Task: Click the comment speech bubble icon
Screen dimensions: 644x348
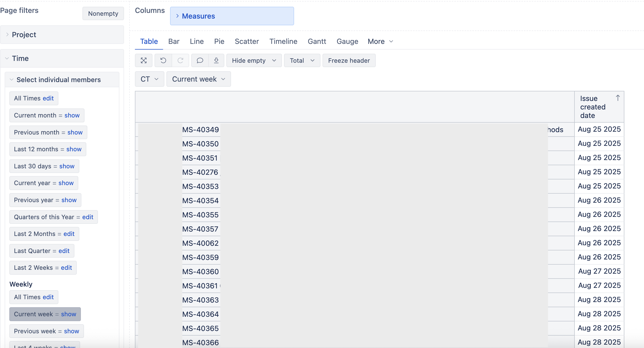Action: [200, 60]
